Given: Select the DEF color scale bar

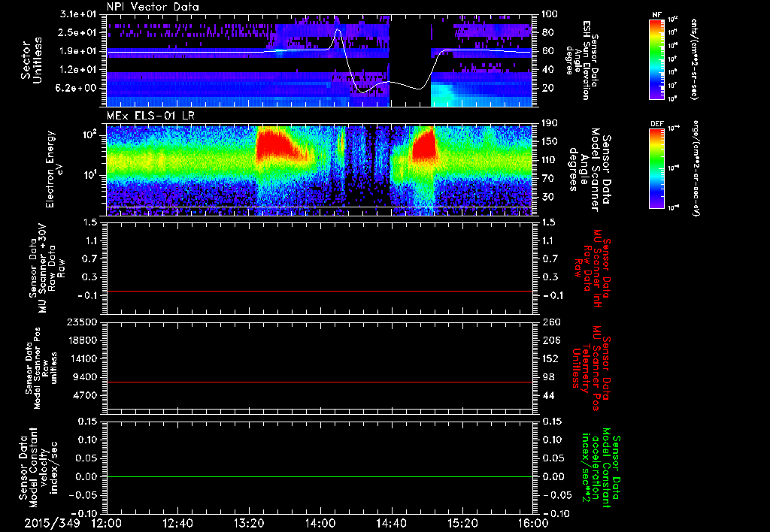Looking at the screenshot, I should click(656, 168).
